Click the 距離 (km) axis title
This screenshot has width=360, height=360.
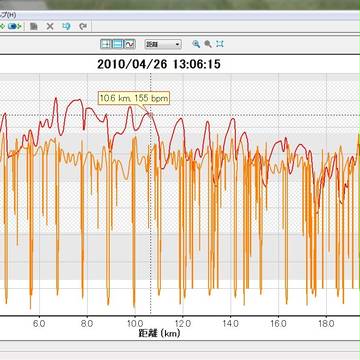click(159, 333)
